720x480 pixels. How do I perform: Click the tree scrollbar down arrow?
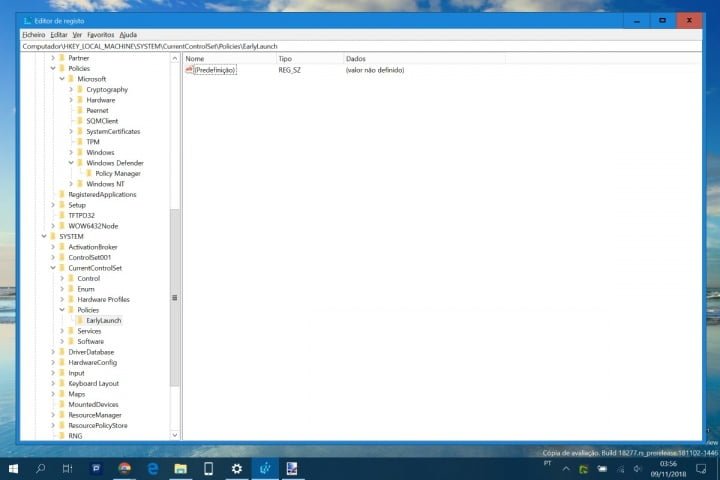click(x=174, y=435)
